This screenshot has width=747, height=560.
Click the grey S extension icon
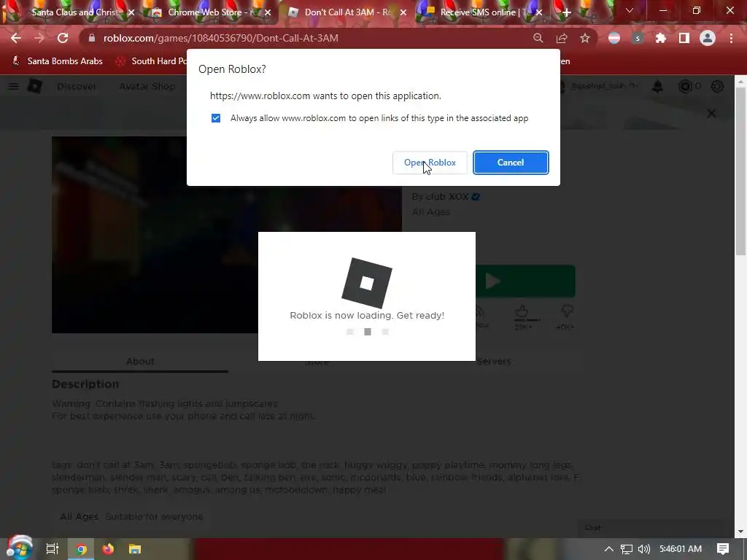638,38
